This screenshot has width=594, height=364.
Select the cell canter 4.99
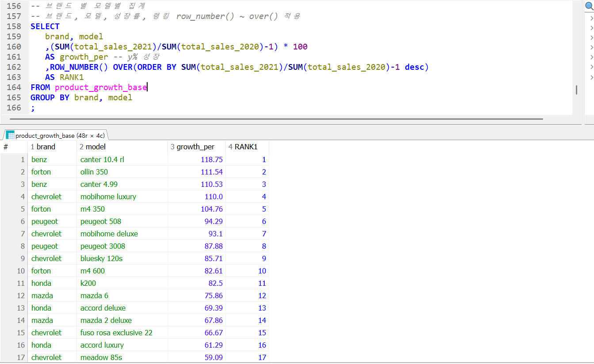122,184
